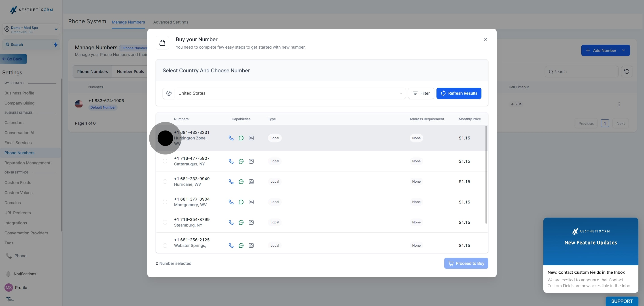Select radio button for +1 716-354-8799
The image size is (644, 306).
pyautogui.click(x=165, y=222)
